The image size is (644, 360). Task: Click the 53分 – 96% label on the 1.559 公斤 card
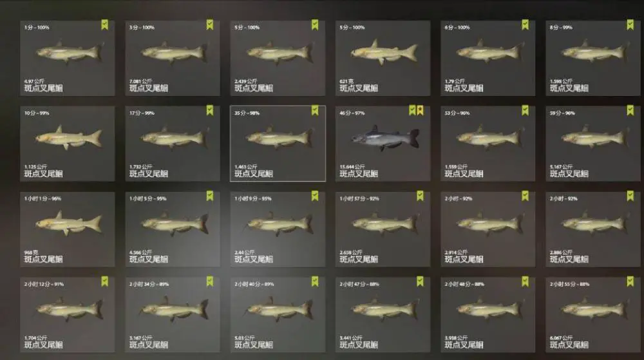point(457,113)
